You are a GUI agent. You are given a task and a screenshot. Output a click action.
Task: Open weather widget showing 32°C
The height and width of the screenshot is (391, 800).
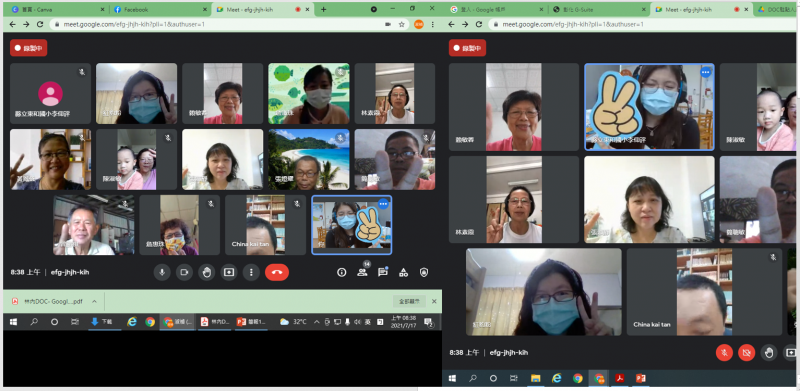pyautogui.click(x=293, y=322)
